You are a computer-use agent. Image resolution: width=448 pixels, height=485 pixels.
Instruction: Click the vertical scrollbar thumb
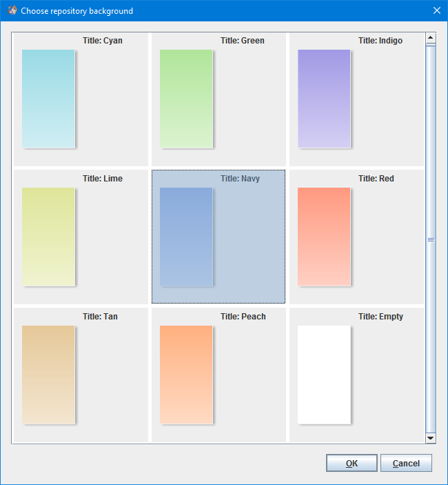click(x=431, y=239)
